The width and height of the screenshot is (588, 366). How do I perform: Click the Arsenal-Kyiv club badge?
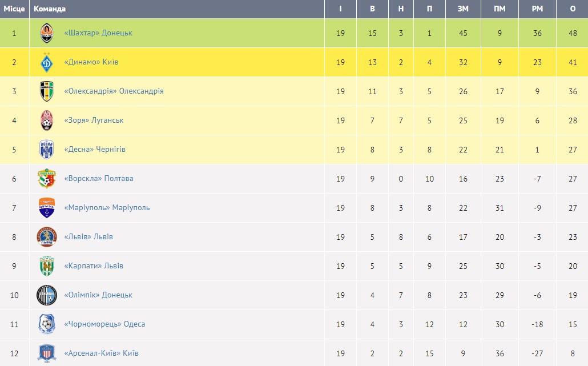click(x=47, y=353)
